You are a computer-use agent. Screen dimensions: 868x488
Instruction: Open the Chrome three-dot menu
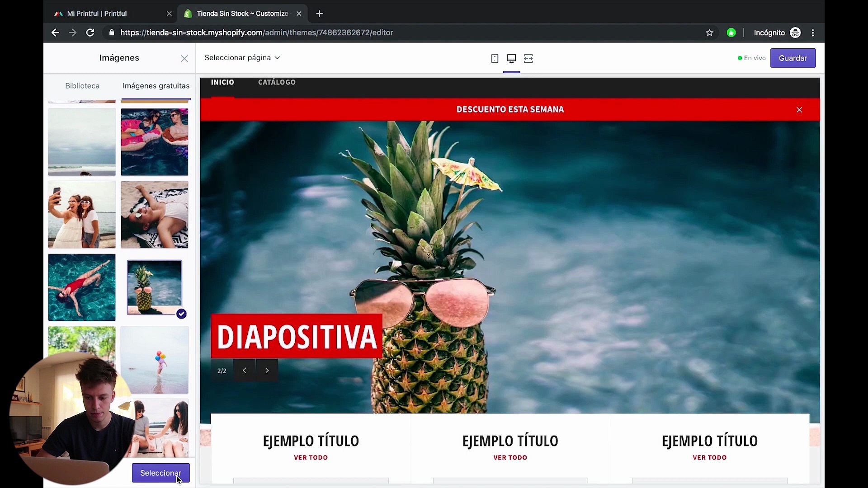point(813,32)
